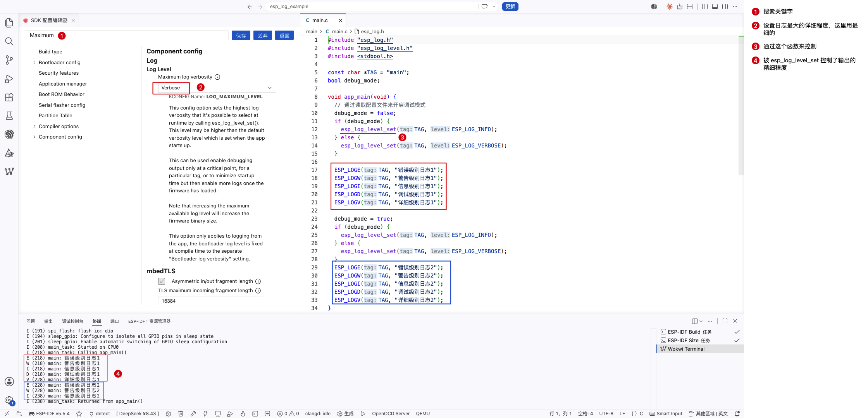The height and width of the screenshot is (418, 868).
Task: Open the Manage gear in activity bar
Action: point(9,400)
